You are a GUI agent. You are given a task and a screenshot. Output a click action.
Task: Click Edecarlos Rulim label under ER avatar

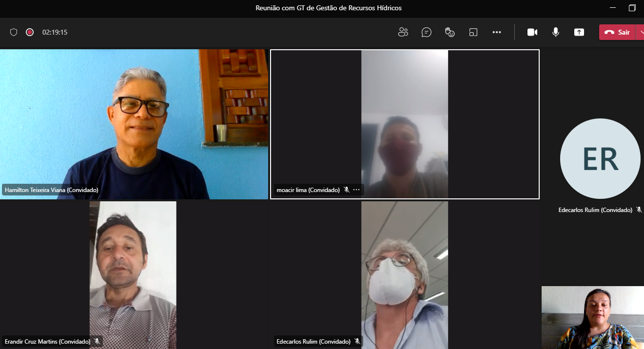tap(595, 210)
